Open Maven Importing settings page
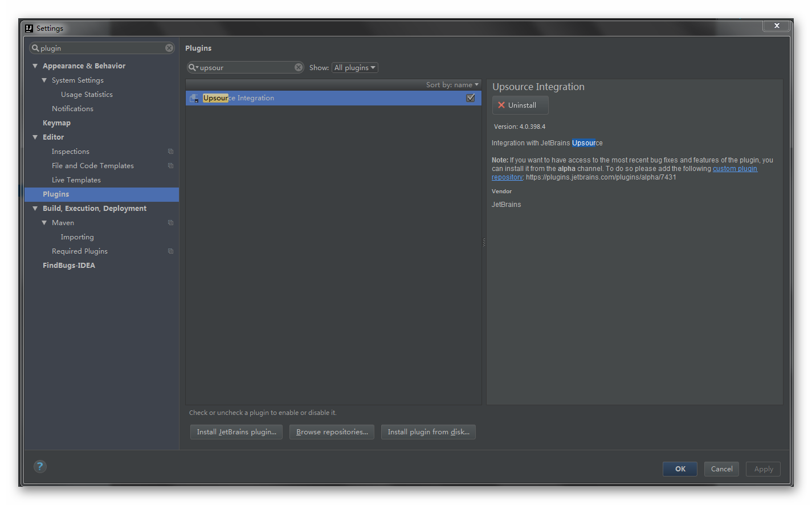The height and width of the screenshot is (505, 812). point(77,237)
